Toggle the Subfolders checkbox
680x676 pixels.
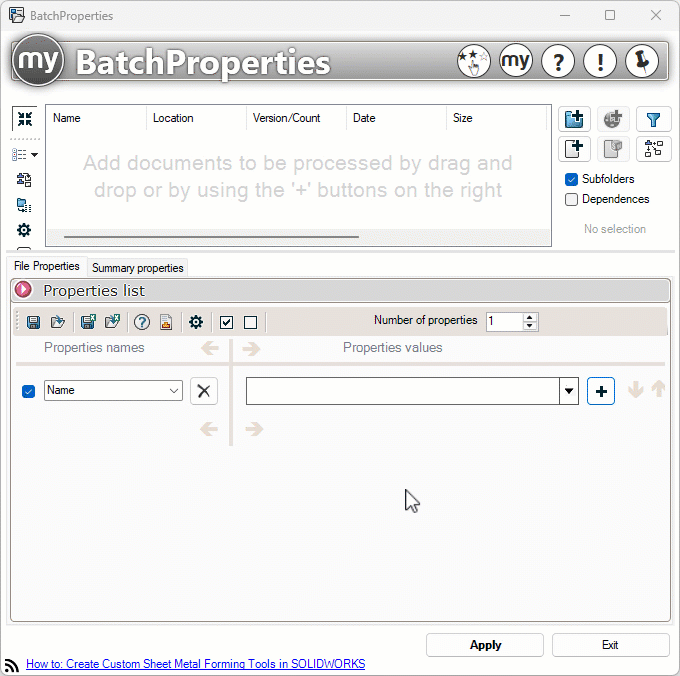tap(572, 179)
